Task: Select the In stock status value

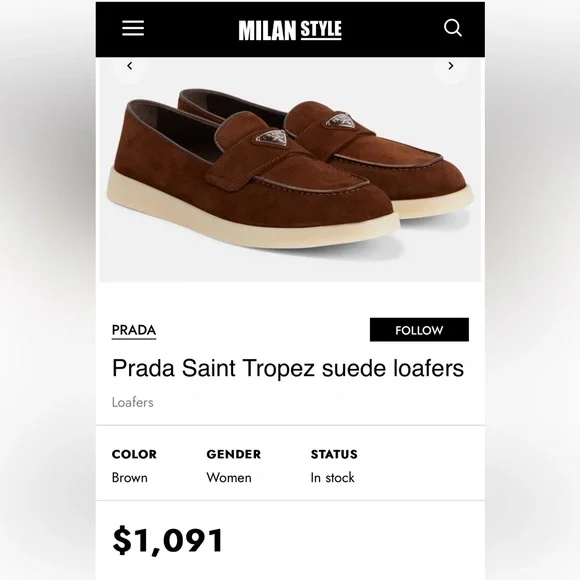Action: (x=333, y=478)
